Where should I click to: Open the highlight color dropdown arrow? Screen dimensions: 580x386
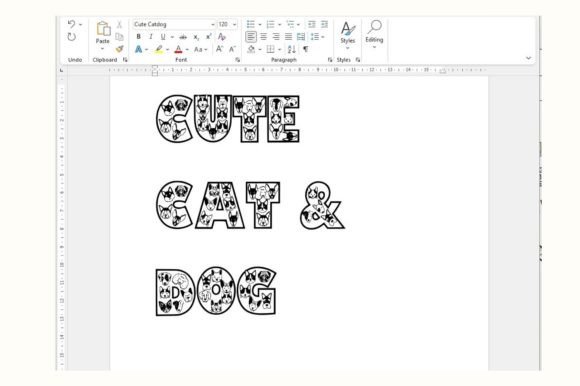168,50
